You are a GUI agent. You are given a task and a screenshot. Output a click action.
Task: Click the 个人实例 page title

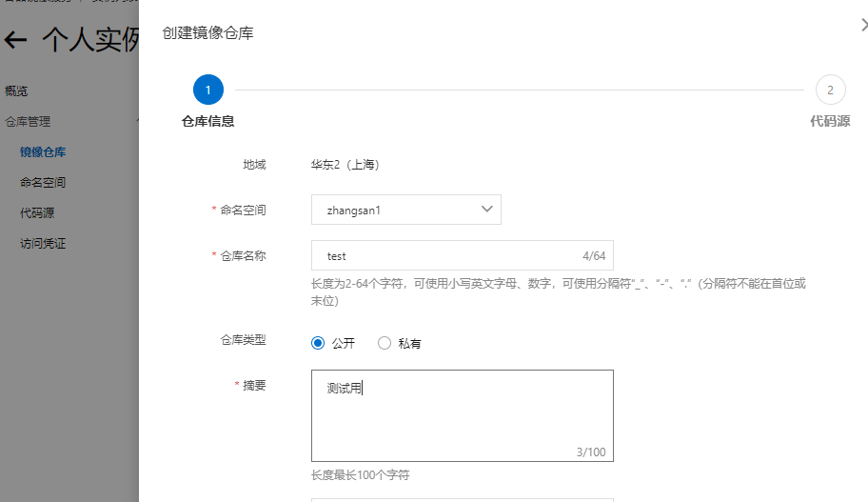[x=90, y=40]
